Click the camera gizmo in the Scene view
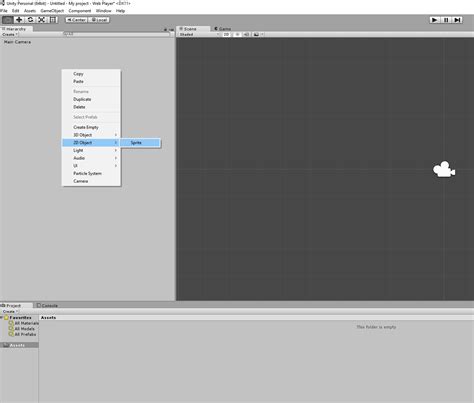The width and height of the screenshot is (474, 403). point(444,169)
